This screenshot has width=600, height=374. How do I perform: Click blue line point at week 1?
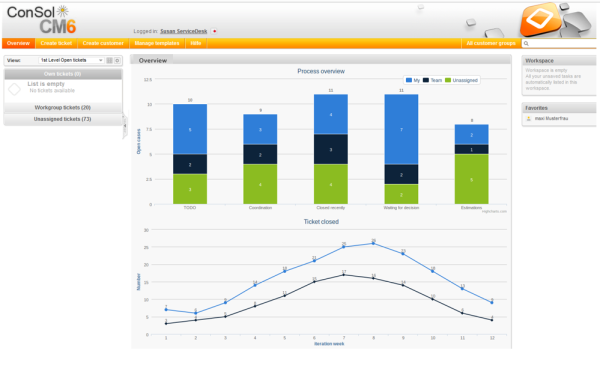point(166,310)
